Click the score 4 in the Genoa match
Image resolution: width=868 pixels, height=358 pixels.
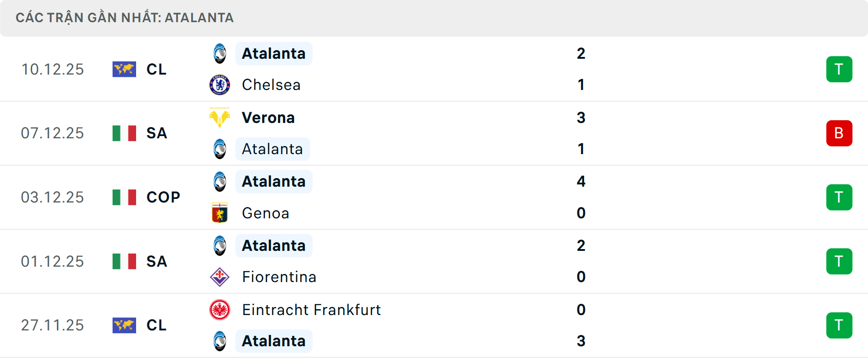581,181
